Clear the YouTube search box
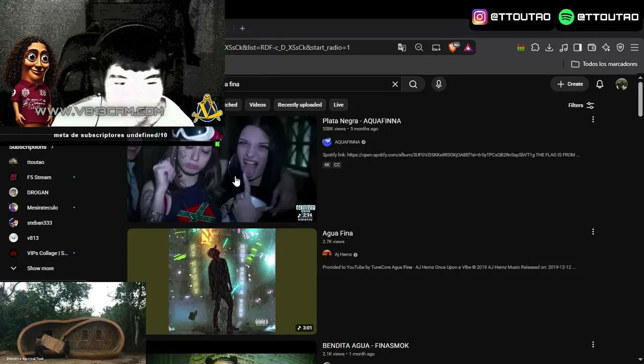 [395, 84]
